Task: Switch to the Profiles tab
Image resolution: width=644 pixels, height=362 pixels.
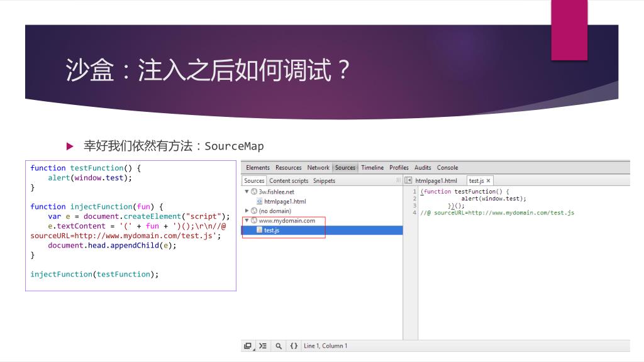Action: click(399, 167)
